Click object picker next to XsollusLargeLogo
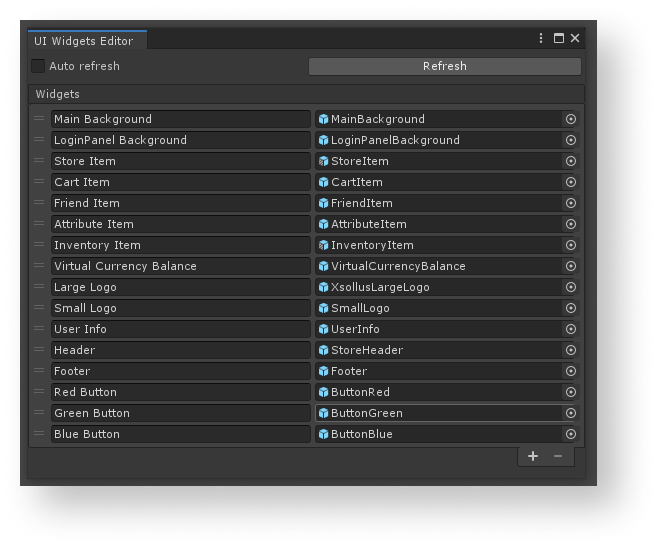The width and height of the screenshot is (657, 546). pyautogui.click(x=571, y=287)
